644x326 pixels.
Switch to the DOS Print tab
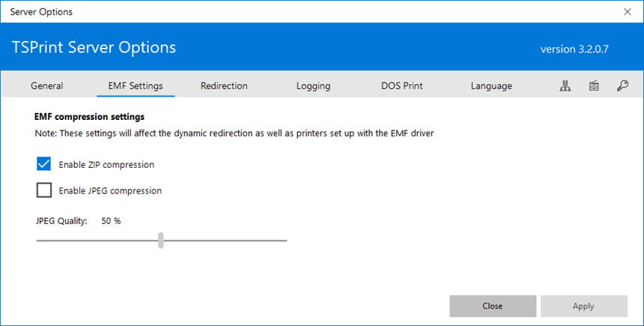pyautogui.click(x=401, y=86)
